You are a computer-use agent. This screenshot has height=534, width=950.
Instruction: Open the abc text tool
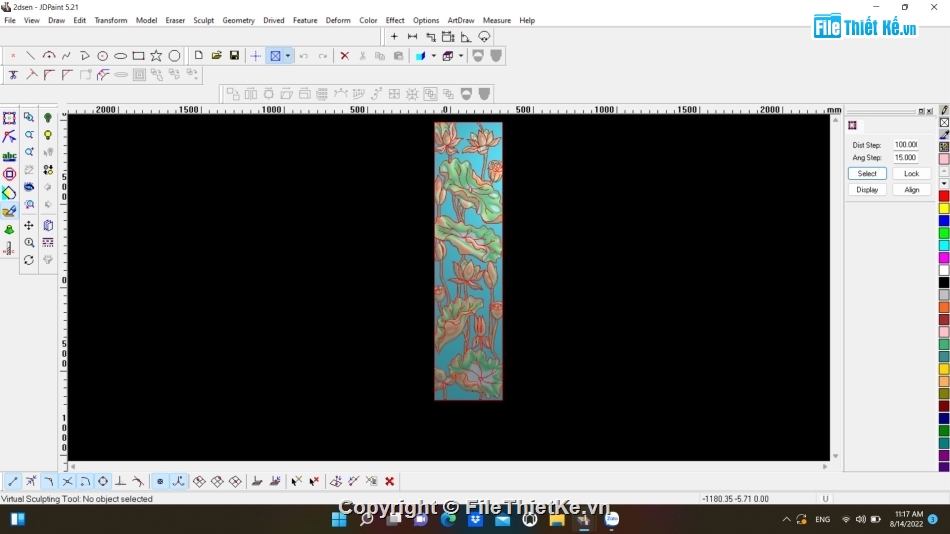click(9, 156)
